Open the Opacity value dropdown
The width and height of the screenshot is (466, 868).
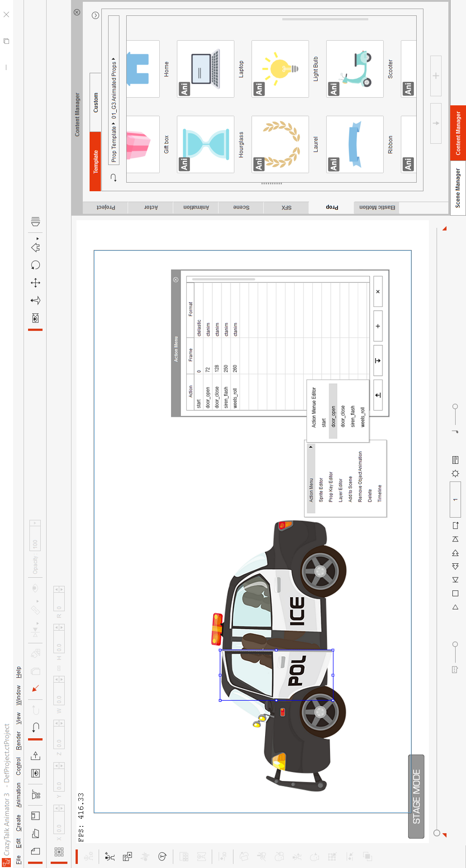click(x=34, y=523)
